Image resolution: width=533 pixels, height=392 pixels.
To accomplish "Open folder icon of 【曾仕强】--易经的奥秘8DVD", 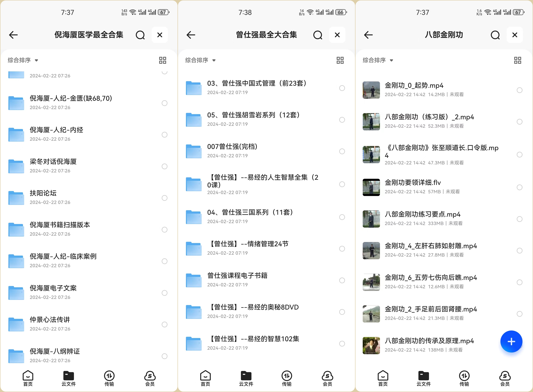I will coord(194,312).
